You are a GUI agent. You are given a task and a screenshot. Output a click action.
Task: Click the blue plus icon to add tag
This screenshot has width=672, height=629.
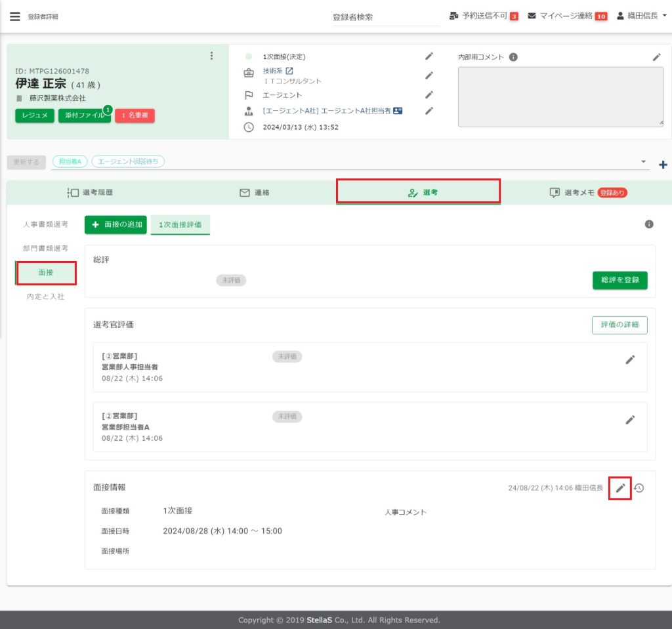(662, 165)
